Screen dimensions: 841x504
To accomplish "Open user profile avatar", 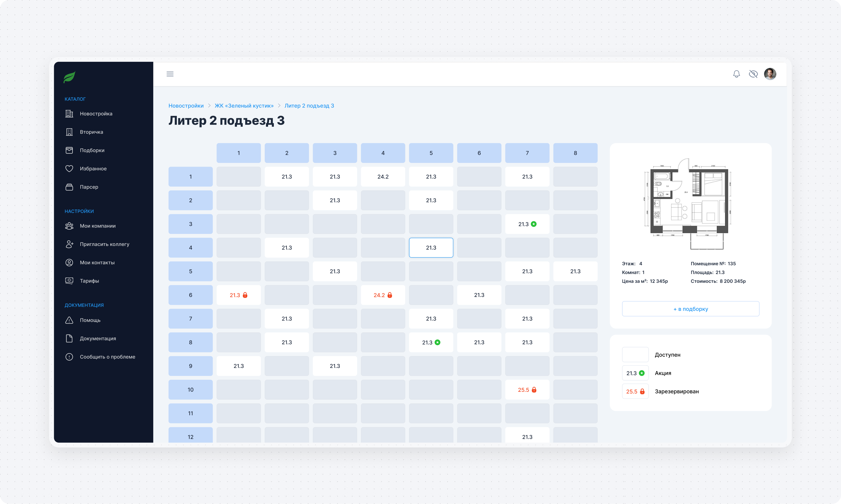I will tap(770, 74).
